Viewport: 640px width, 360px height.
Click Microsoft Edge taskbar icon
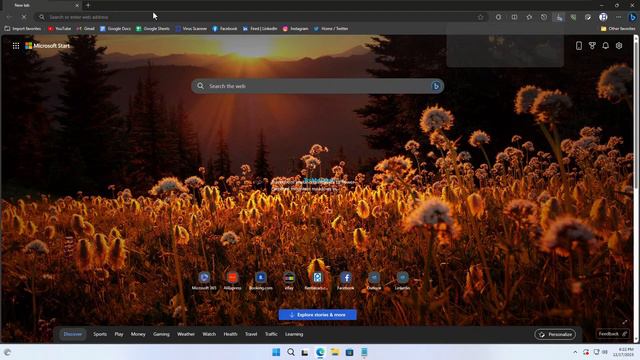[320, 352]
